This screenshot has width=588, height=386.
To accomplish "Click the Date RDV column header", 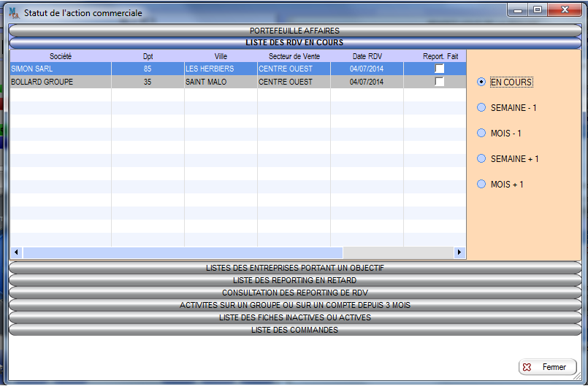I will 367,56.
